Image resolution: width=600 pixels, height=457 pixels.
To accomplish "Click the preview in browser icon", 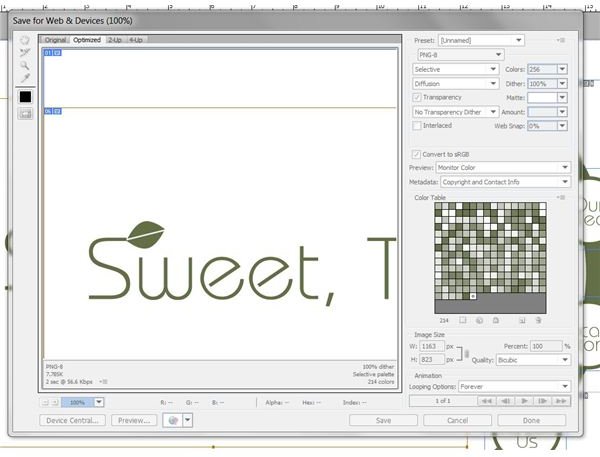I will [173, 420].
